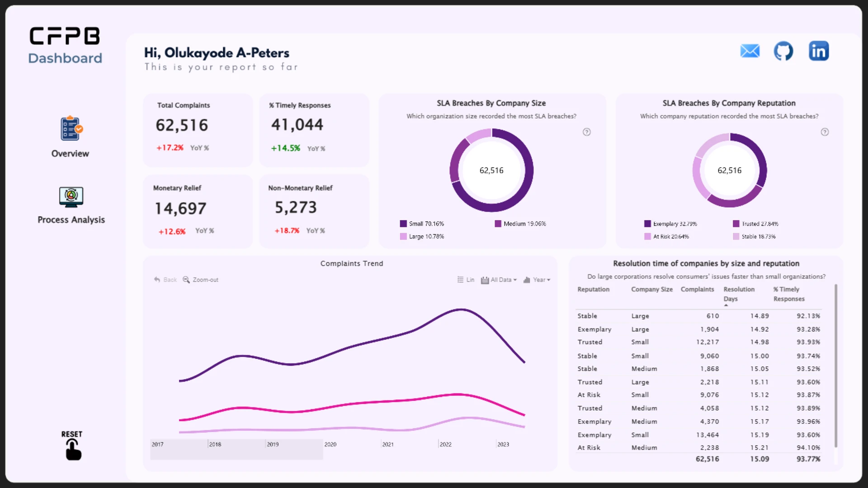Expand the Year dropdown arrow
This screenshot has width=868, height=488.
pos(548,280)
